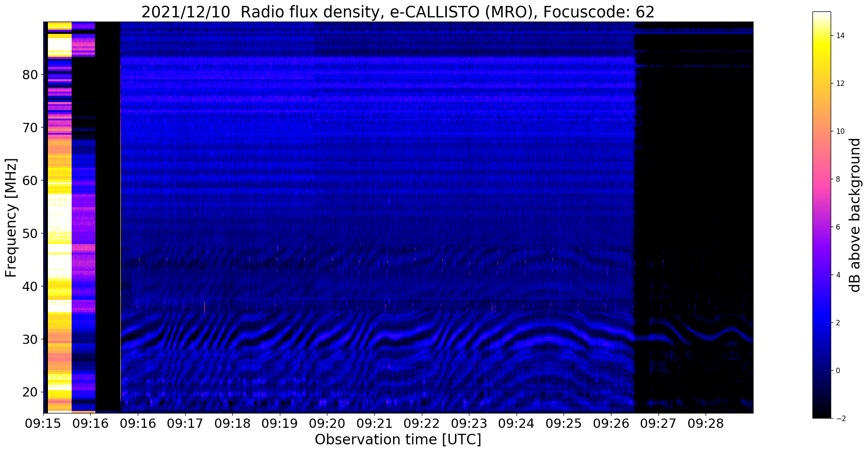The image size is (868, 452).
Task: Click the plot title mentioning e-CALLISTO (MRO)
Action: tap(398, 12)
